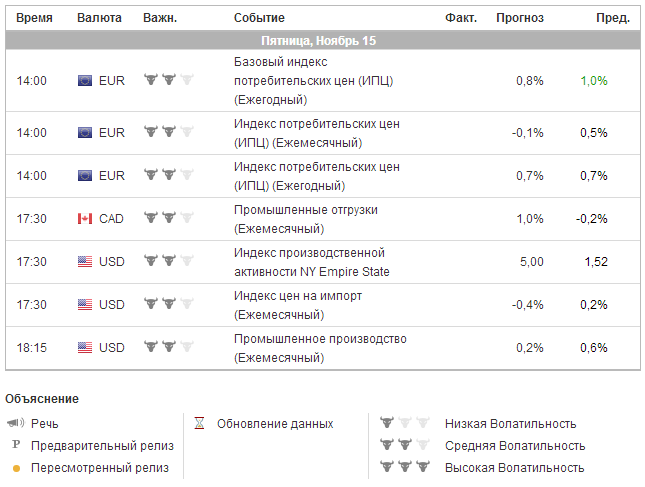645x487 pixels.
Task: Click the green 1,0% previous value
Action: tap(593, 80)
